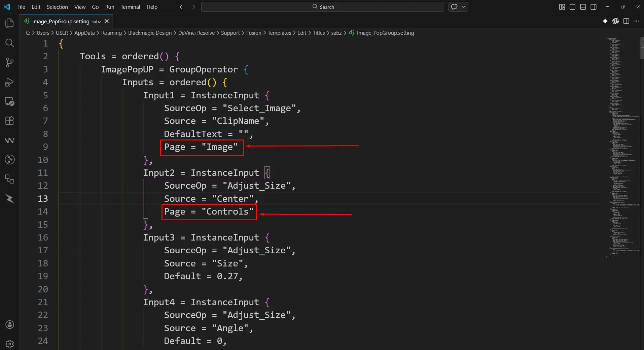This screenshot has height=350, width=644.
Task: Open Copilot chat icon in title bar
Action: [x=454, y=7]
